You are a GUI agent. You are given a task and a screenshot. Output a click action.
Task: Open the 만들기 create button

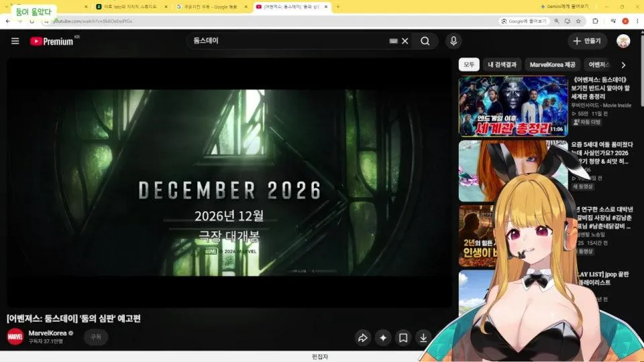point(588,41)
